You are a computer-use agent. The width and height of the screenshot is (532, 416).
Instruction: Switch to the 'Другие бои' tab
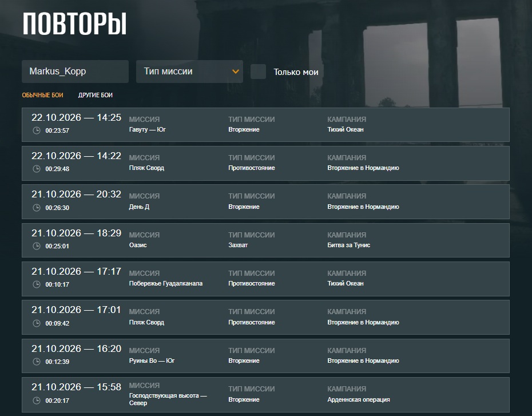point(96,96)
